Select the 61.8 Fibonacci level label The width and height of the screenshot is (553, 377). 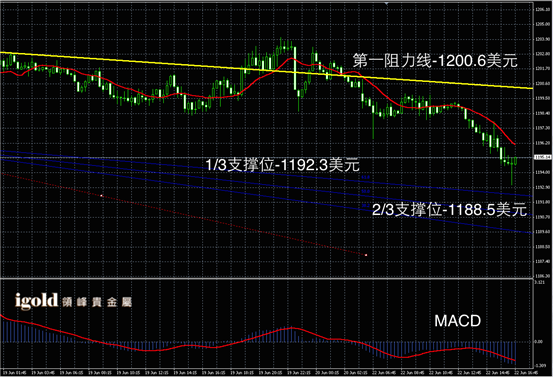point(366,177)
